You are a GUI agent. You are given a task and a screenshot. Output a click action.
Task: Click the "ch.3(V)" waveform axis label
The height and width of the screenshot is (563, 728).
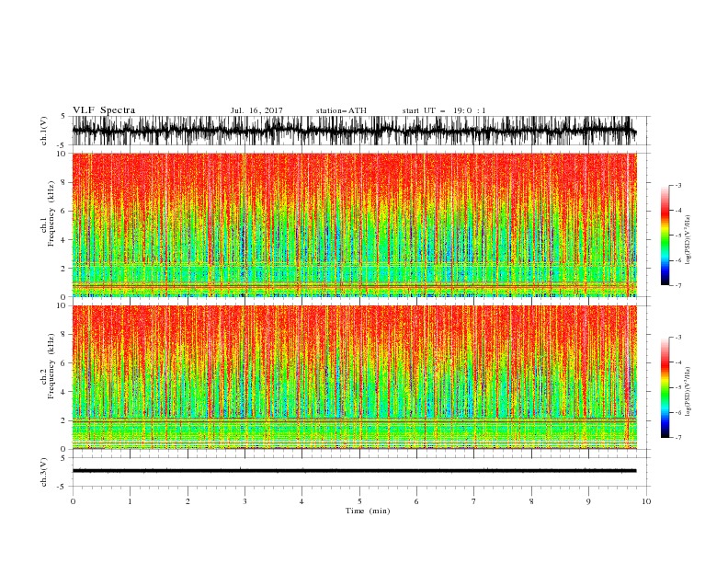point(44,472)
